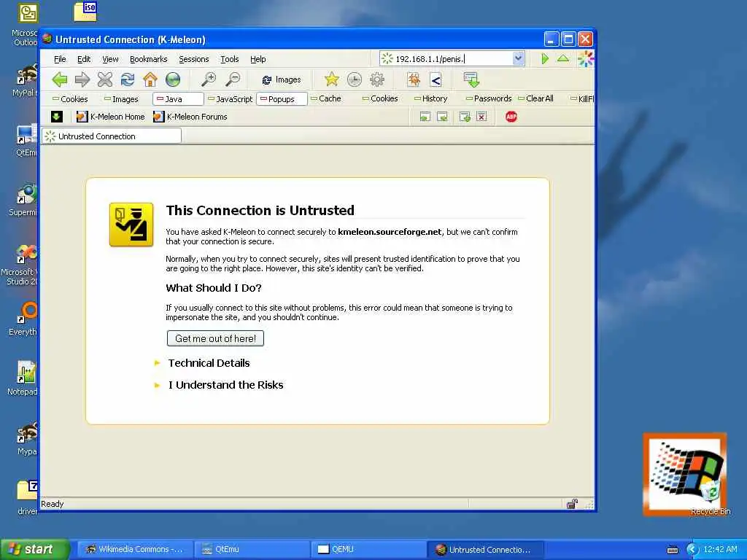Click the red ABP Adblock icon

(x=511, y=117)
